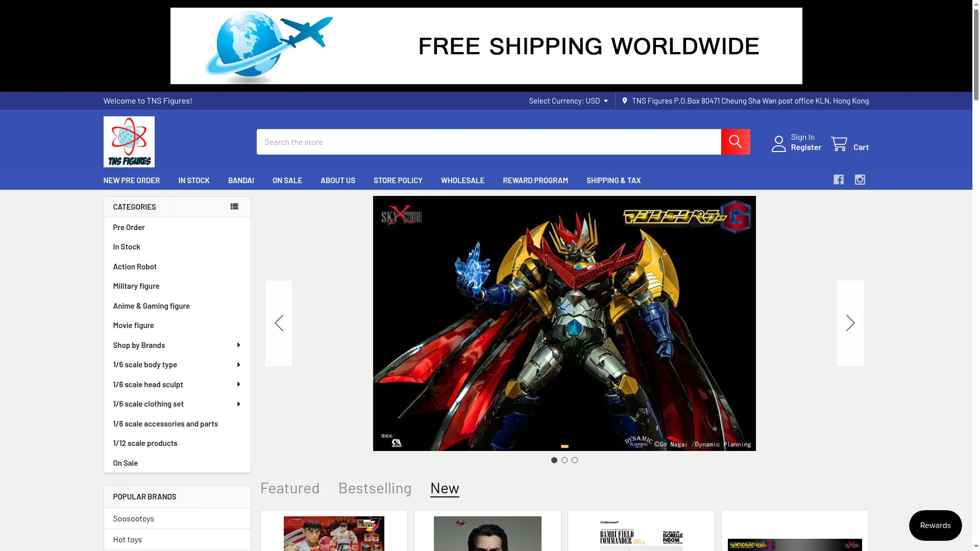The image size is (980, 551).
Task: Click the user account icon
Action: (778, 144)
